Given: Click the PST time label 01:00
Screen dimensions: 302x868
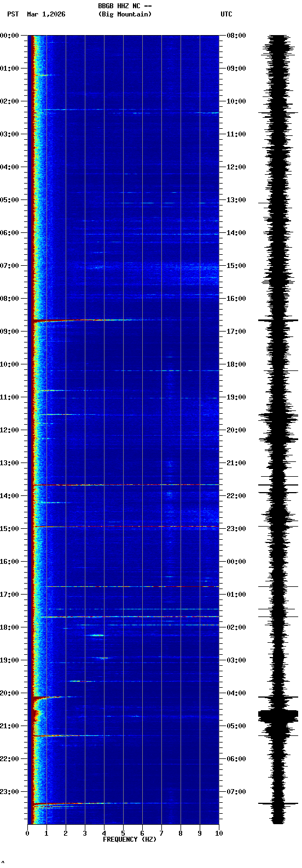Looking at the screenshot, I should pyautogui.click(x=9, y=68).
